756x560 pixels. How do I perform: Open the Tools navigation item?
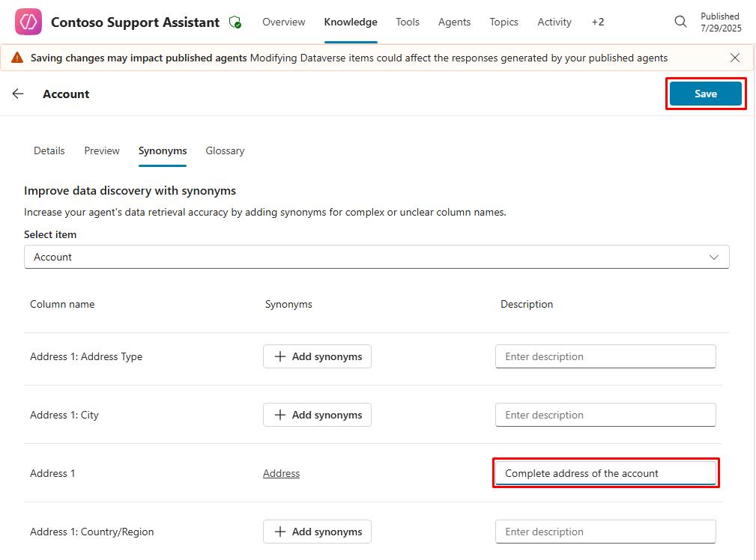coord(408,22)
